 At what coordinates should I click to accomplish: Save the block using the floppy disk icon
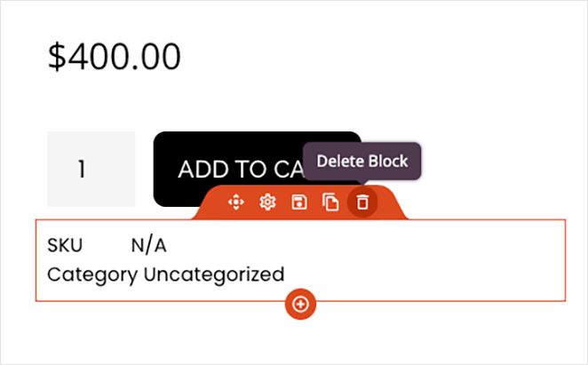click(x=299, y=202)
